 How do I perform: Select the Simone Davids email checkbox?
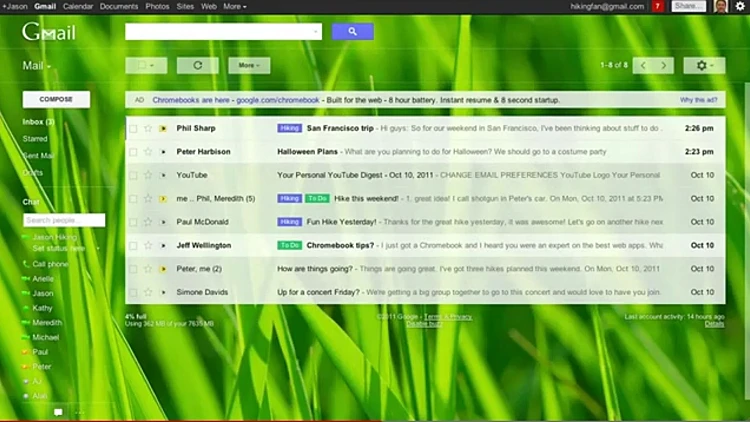point(133,292)
